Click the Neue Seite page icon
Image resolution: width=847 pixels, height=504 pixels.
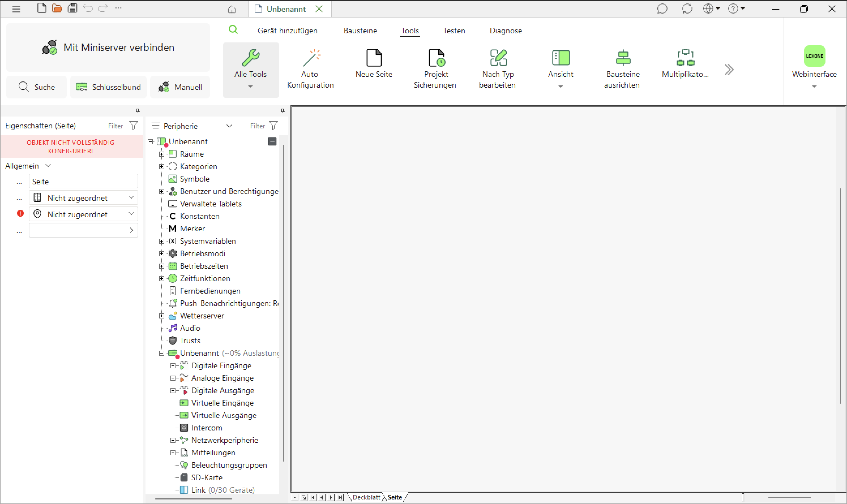coord(374,58)
